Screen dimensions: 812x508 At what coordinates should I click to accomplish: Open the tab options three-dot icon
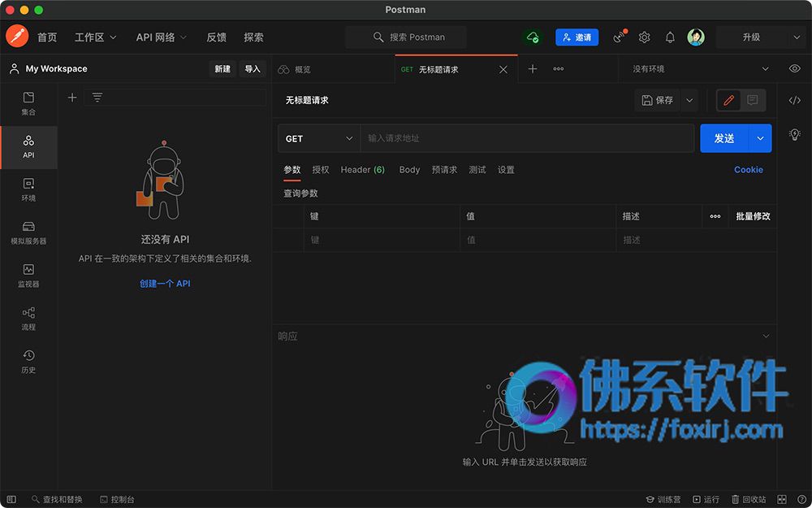coord(559,69)
